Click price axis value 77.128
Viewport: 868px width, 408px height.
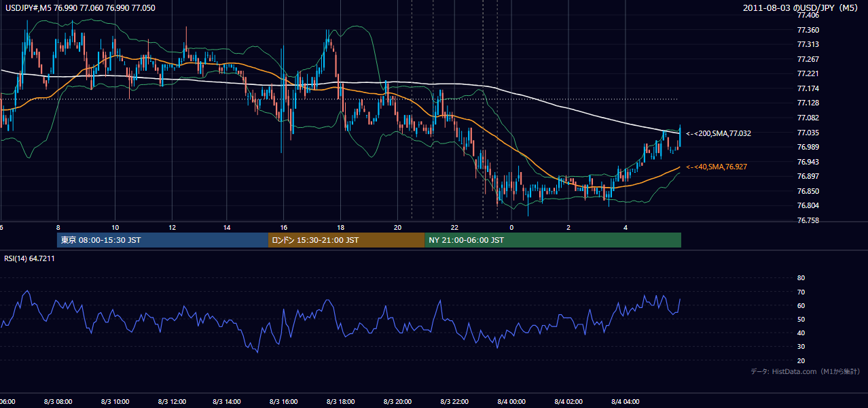click(808, 103)
